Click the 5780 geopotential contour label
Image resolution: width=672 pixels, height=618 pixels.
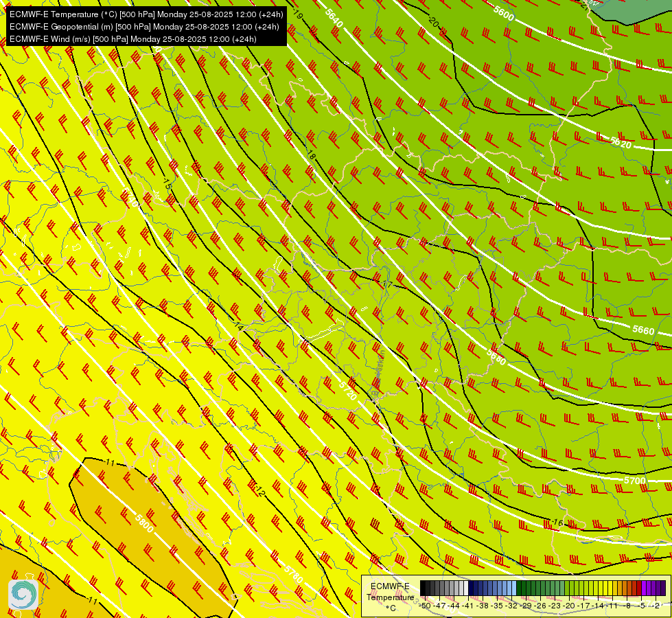point(294,573)
